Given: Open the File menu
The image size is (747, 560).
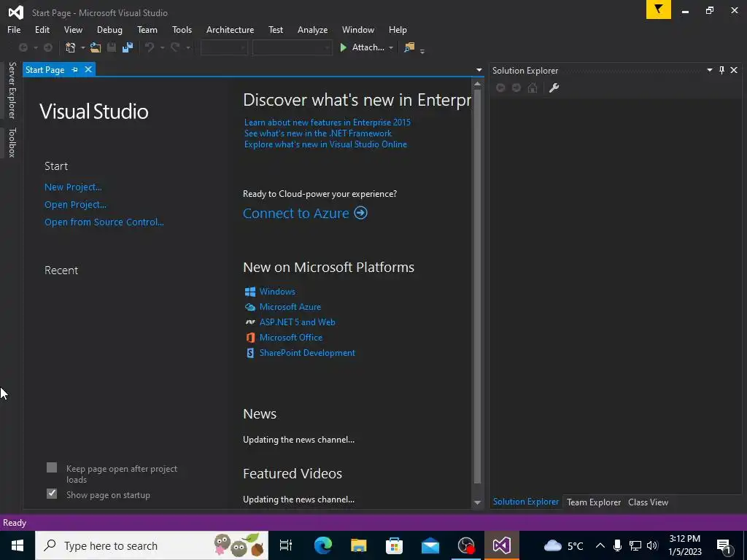Looking at the screenshot, I should coord(14,29).
